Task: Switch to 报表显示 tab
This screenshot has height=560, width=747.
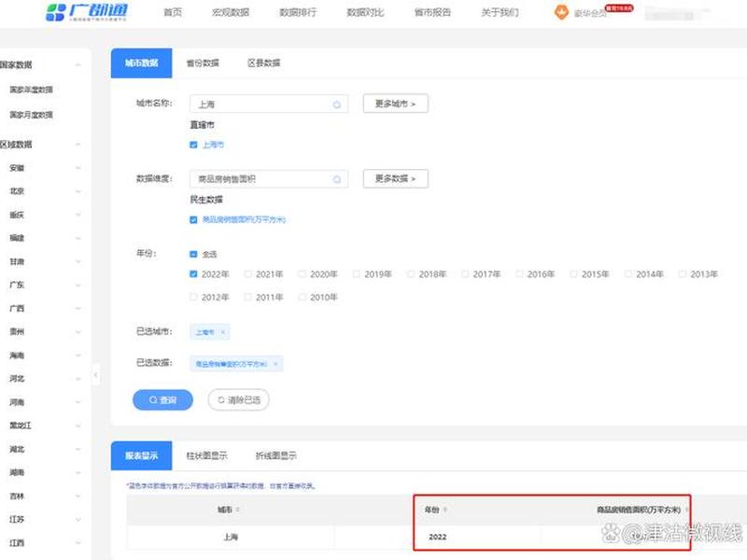Action: click(142, 455)
